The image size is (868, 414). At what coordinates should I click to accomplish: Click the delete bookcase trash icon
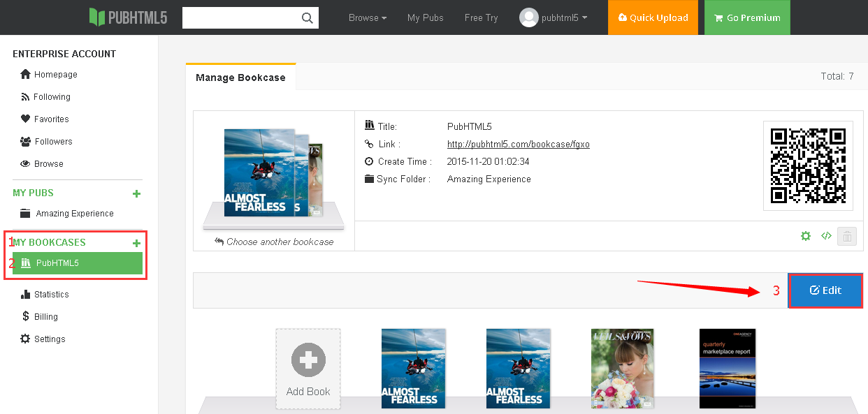(x=847, y=236)
